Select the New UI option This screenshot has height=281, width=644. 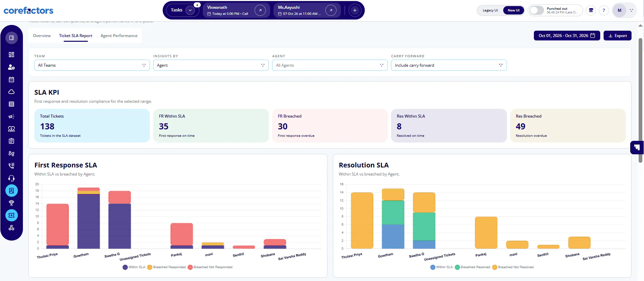[513, 10]
